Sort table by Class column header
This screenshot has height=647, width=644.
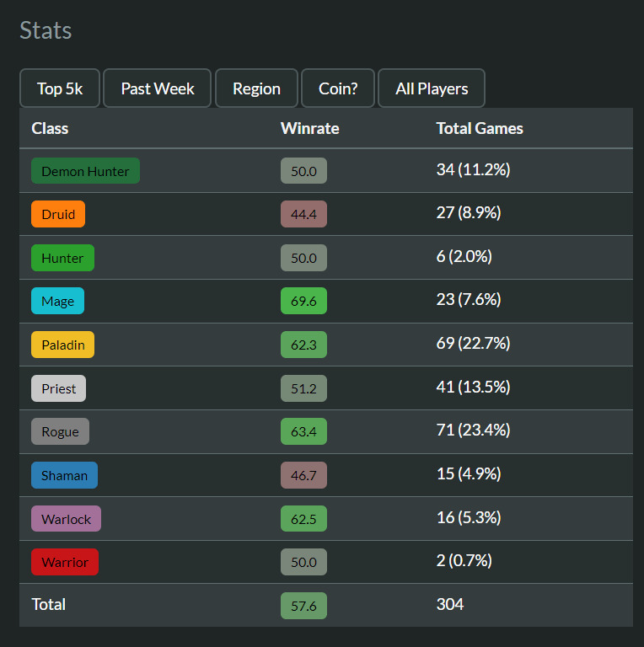click(50, 129)
